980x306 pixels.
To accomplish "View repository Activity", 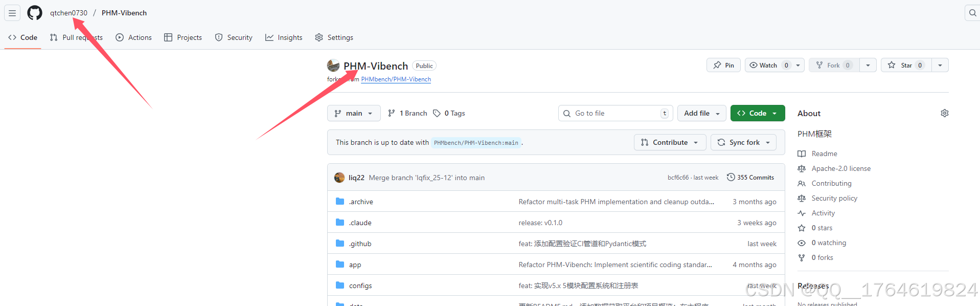I will point(816,213).
